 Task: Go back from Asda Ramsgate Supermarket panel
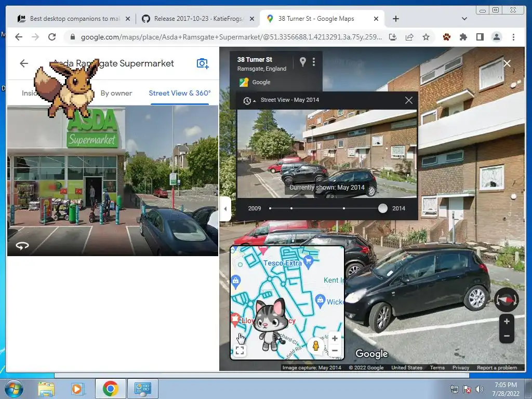click(24, 63)
